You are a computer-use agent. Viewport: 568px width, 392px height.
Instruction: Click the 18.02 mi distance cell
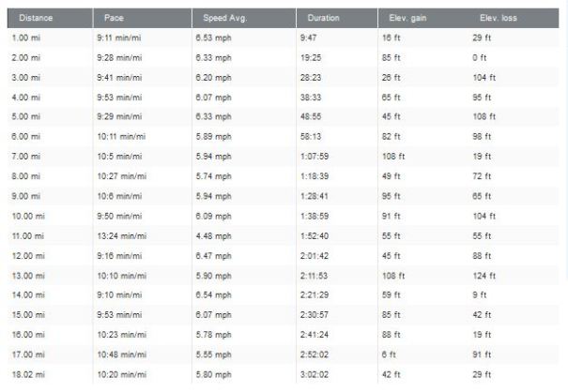coord(26,376)
